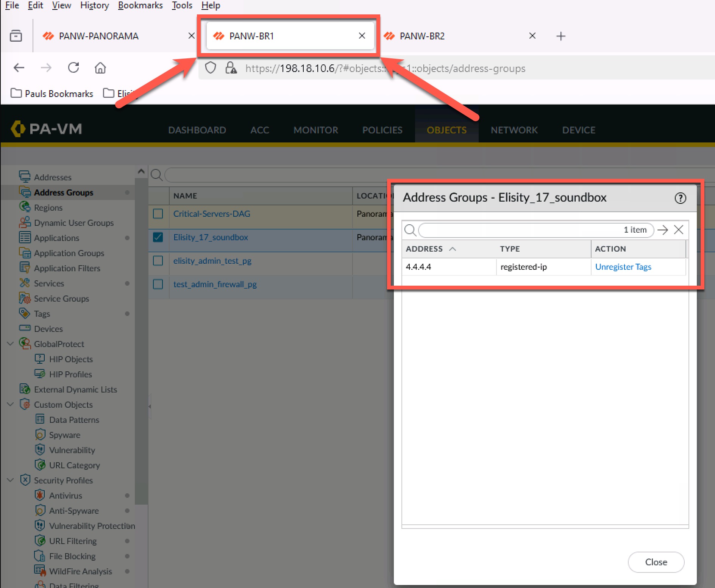Click the WildFire Analysis icon
Viewport: 715px width, 588px height.
[40, 571]
